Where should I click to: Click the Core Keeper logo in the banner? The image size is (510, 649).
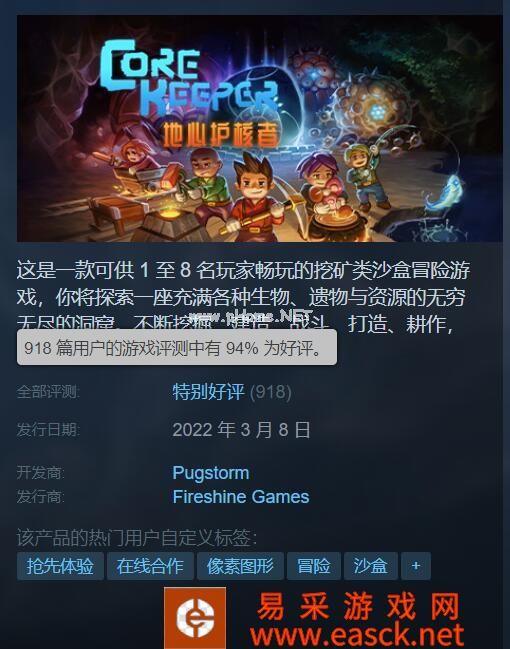click(188, 77)
